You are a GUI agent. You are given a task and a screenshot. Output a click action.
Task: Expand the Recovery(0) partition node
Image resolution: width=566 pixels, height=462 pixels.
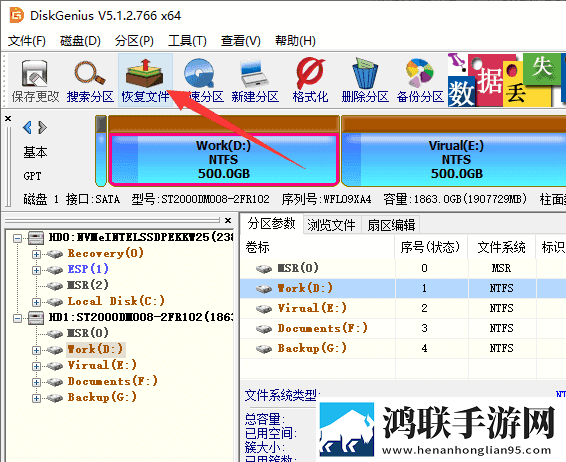(x=36, y=254)
